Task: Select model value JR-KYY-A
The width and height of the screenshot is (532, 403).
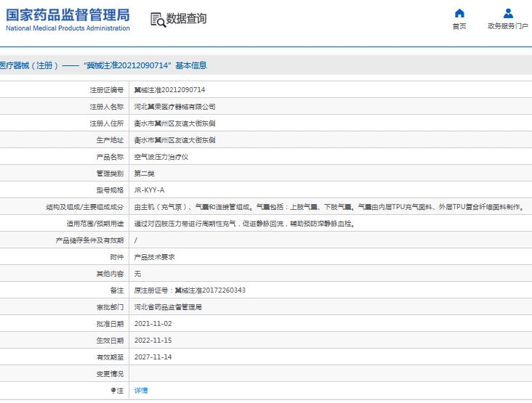Action: pyautogui.click(x=149, y=190)
